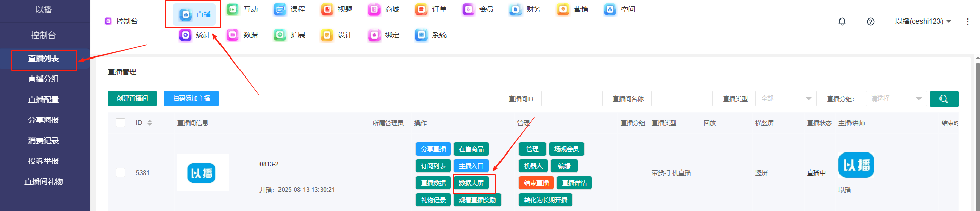
Task: Click the red 结束直播 button
Action: tap(536, 183)
